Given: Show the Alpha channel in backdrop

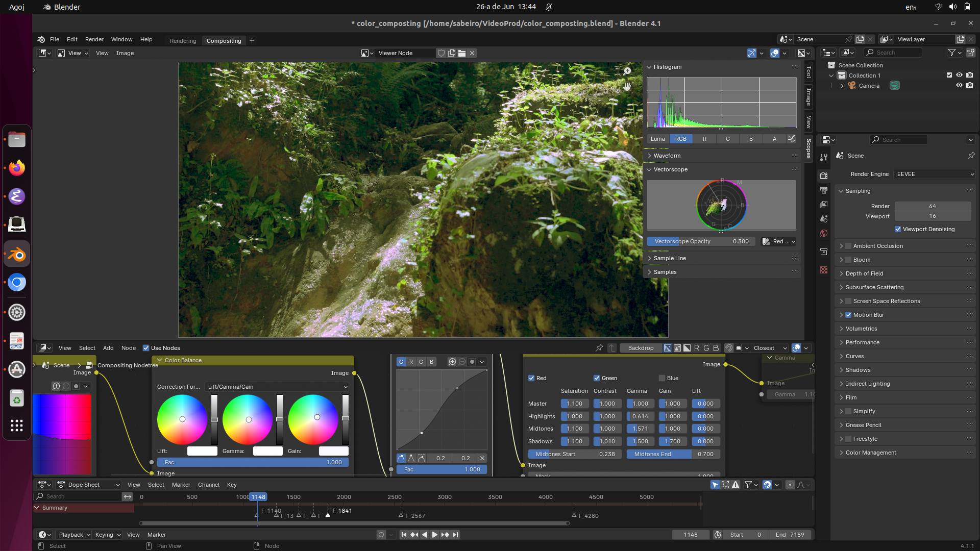Looking at the screenshot, I should click(x=687, y=348).
